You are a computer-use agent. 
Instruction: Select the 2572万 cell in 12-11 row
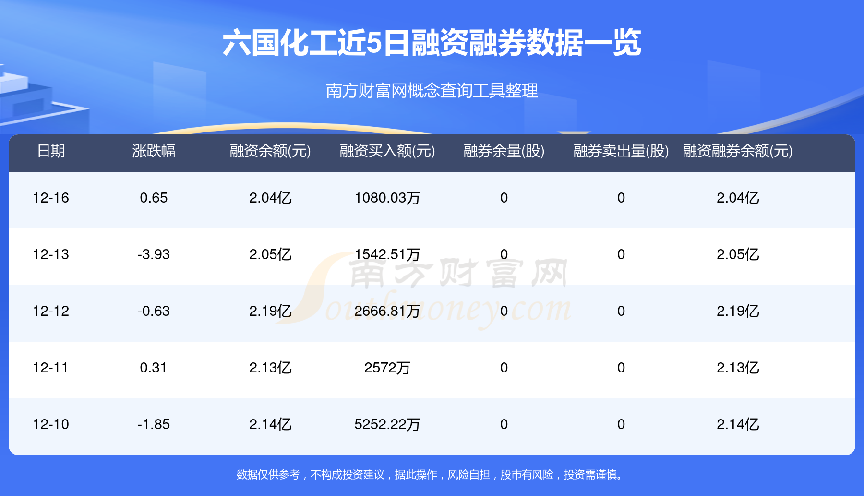pos(387,368)
